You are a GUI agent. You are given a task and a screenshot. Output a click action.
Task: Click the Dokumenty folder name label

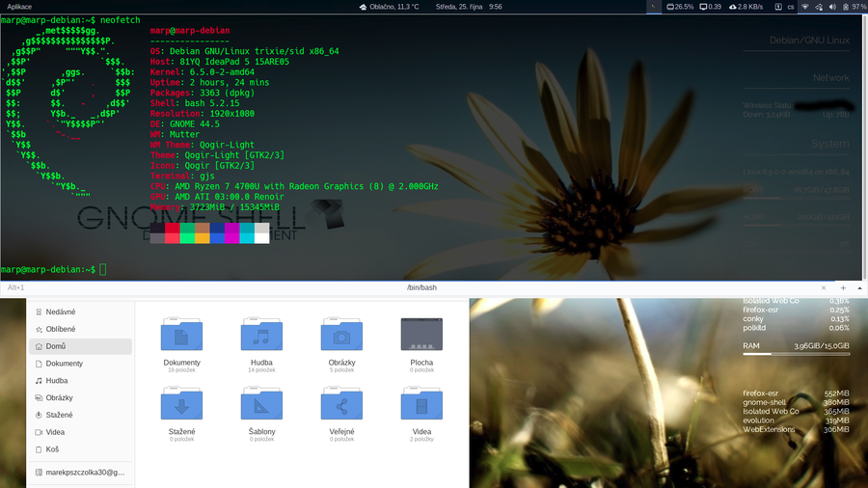[181, 363]
